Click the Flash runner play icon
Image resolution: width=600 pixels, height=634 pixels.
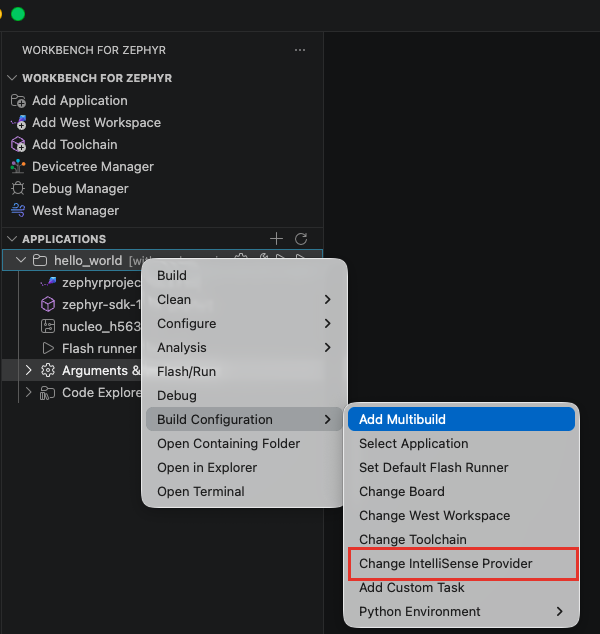[48, 348]
